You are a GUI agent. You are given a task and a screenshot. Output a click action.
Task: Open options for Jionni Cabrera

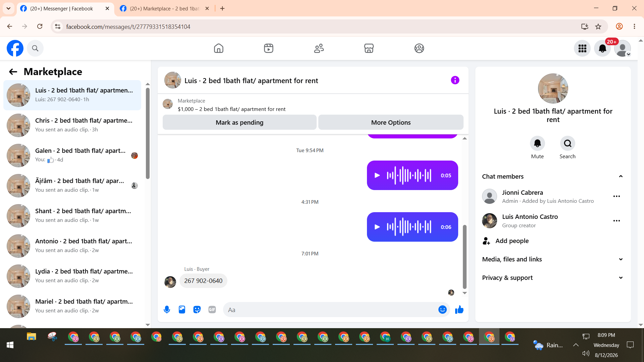click(x=616, y=196)
